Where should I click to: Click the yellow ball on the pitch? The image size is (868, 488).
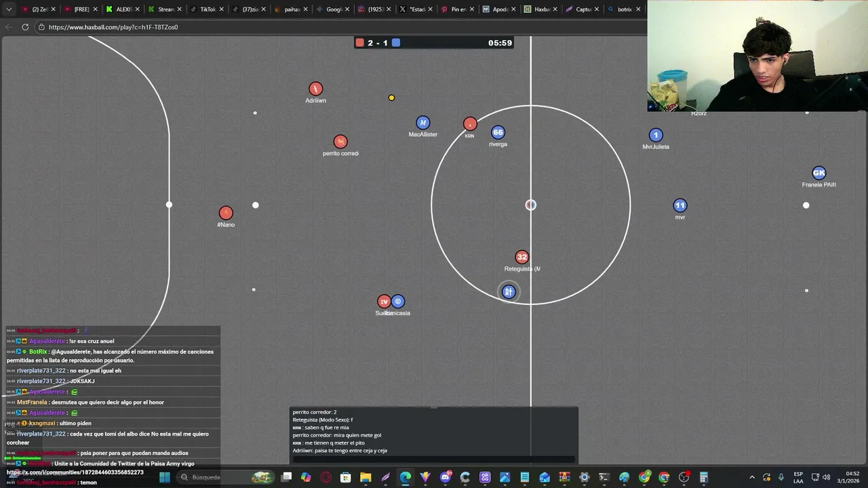391,98
